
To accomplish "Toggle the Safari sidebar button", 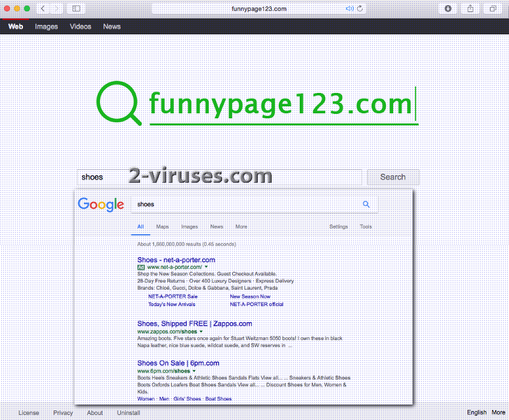I will (x=76, y=9).
